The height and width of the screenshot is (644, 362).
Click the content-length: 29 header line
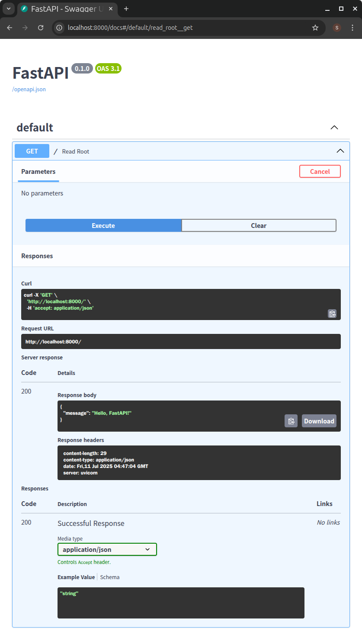[85, 453]
